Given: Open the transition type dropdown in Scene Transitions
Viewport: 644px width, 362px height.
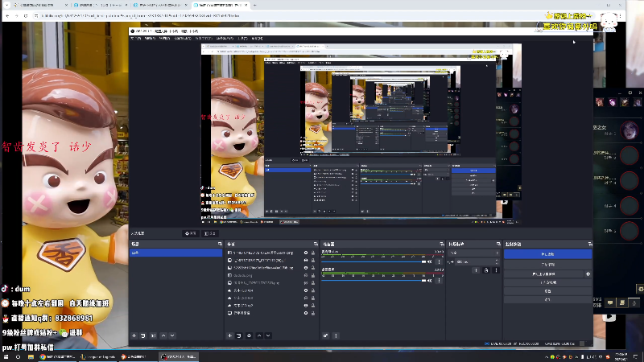Looking at the screenshot, I should pos(474,253).
